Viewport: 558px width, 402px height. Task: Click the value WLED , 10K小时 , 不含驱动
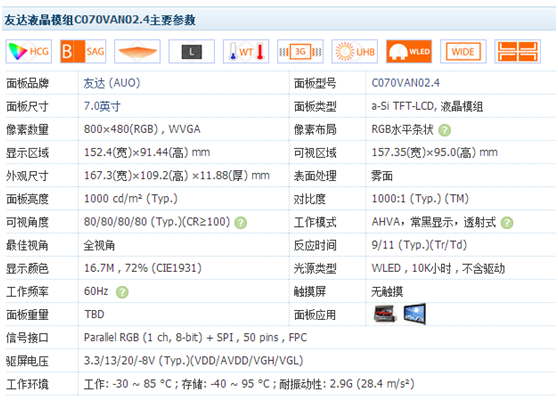pyautogui.click(x=438, y=268)
